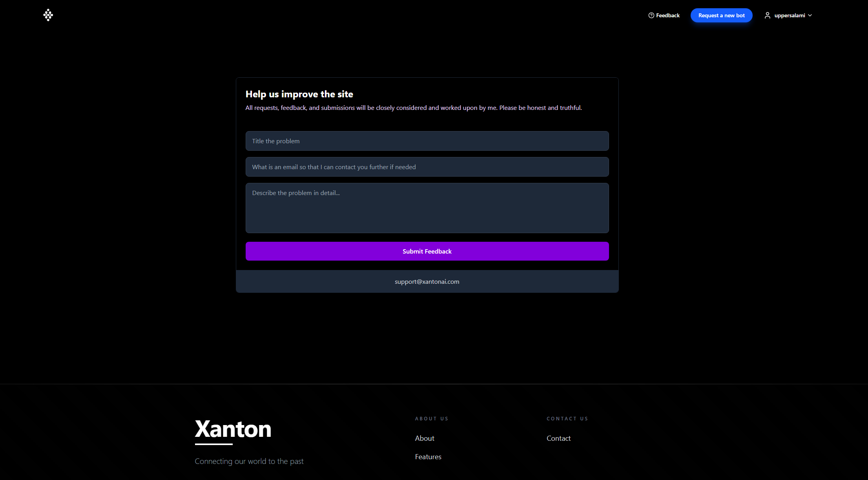Screen dimensions: 868x480
Task: Click the ABOUT US footer heading
Action: click(432, 418)
